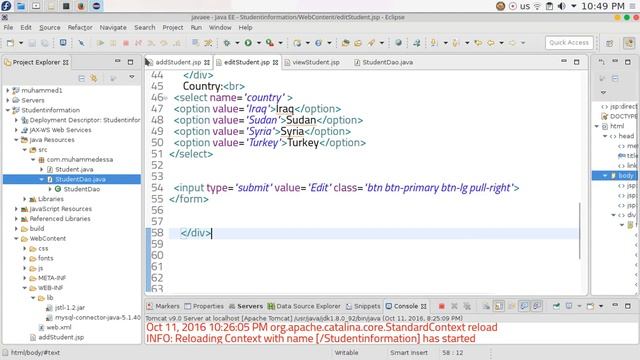Open the File menu
Screen dimensions: 640x360
click(8, 27)
